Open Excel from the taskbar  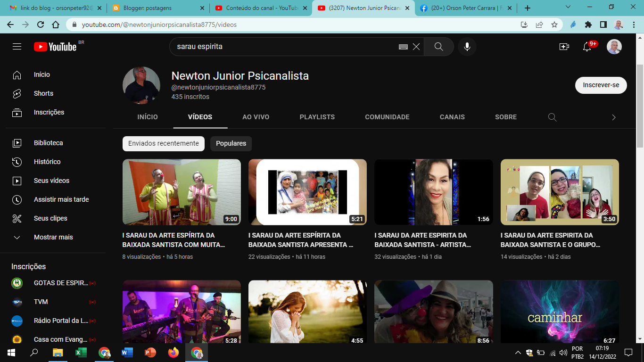(81, 353)
